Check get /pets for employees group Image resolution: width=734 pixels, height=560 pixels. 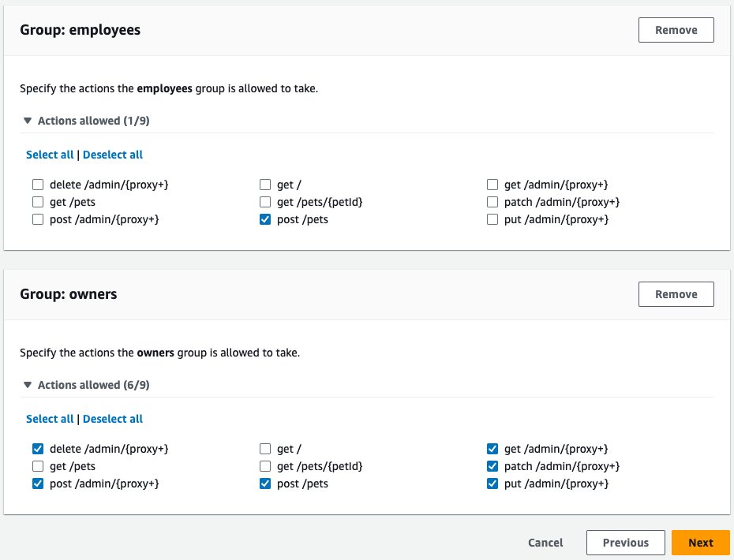click(37, 201)
